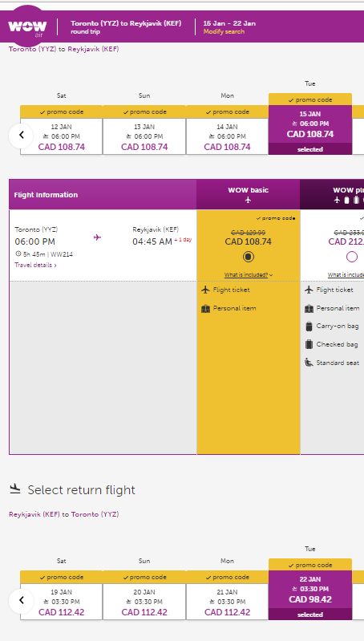Select the Mon 21 JAN return date tab
The image size is (364, 641).
(x=227, y=595)
